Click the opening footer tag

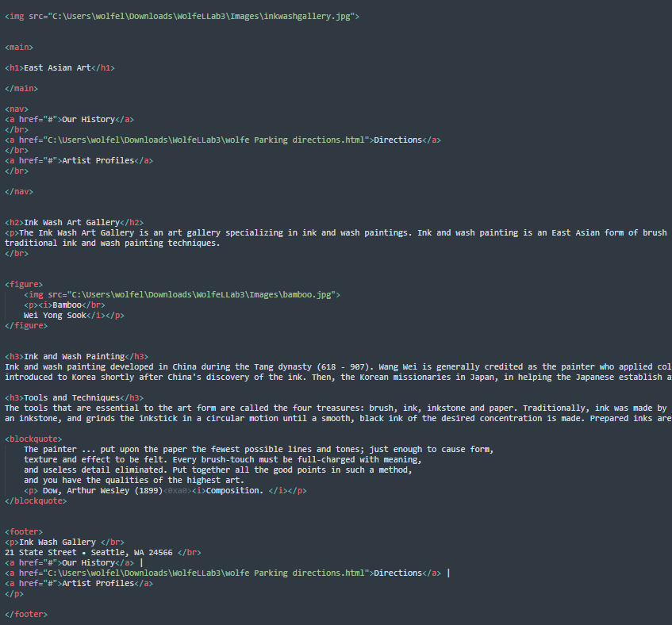24,531
